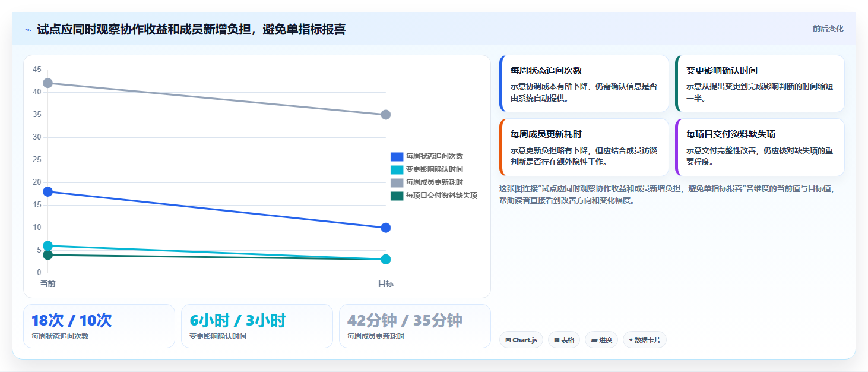Toggle the 变更影响确认时间 legend entry

[x=427, y=169]
